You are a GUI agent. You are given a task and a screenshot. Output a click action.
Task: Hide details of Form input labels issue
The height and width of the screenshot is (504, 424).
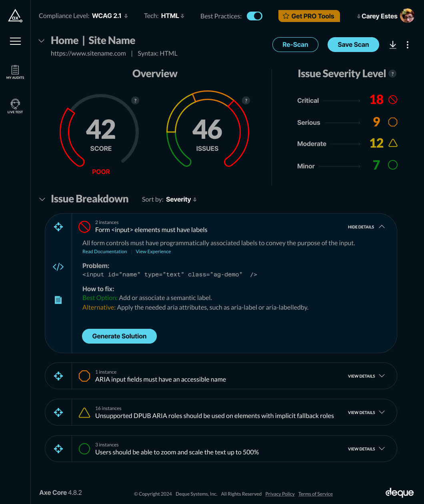pos(366,227)
